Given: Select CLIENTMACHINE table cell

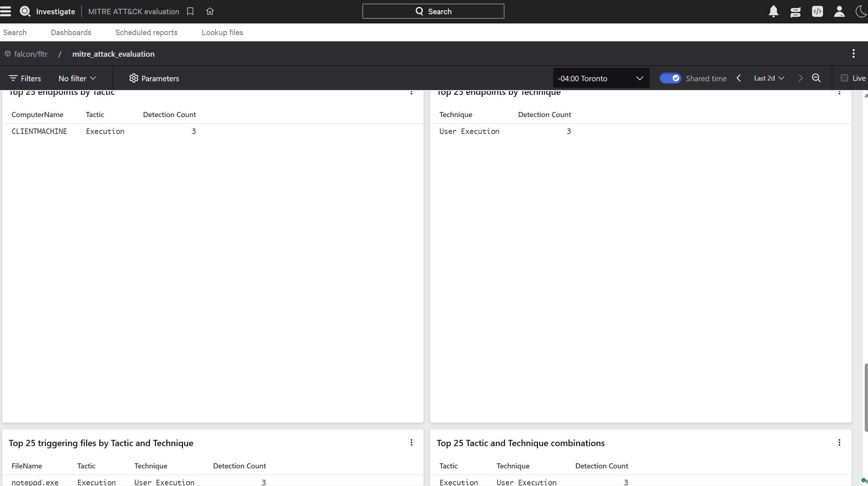Looking at the screenshot, I should pyautogui.click(x=39, y=131).
